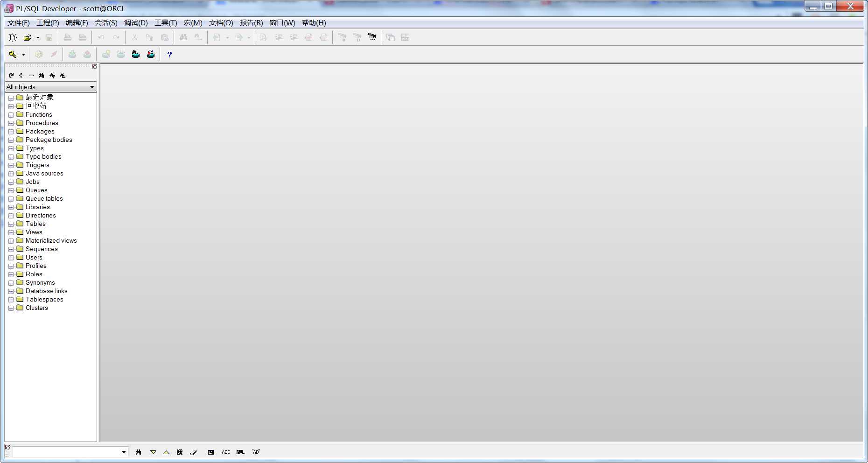Open the 文件(F) menu
Viewport: 868px width, 463px height.
point(19,23)
